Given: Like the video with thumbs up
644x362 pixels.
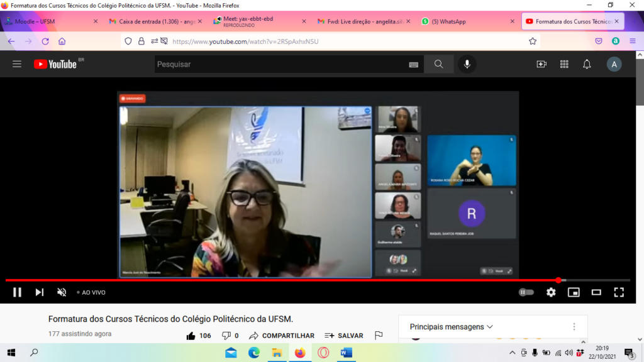Looking at the screenshot, I should click(191, 336).
